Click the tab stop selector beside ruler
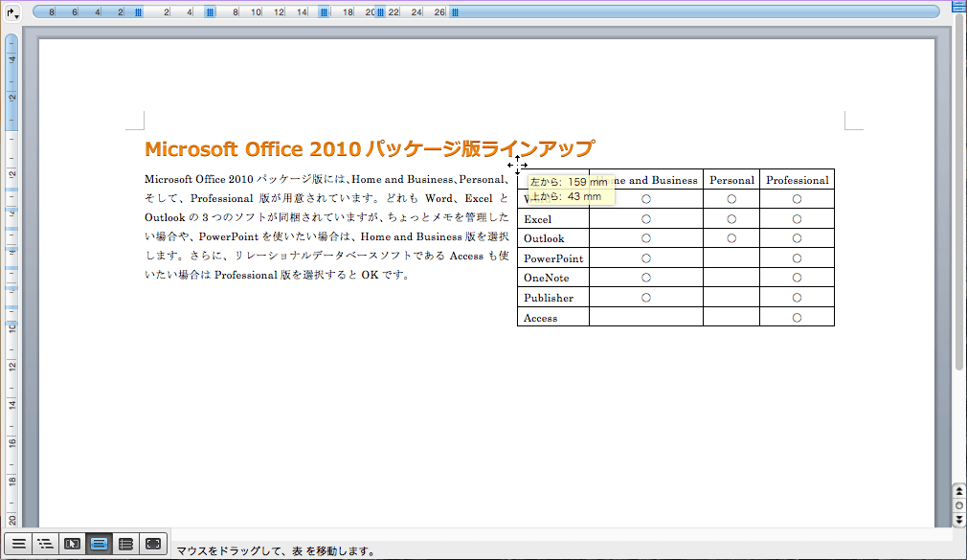 12,12
